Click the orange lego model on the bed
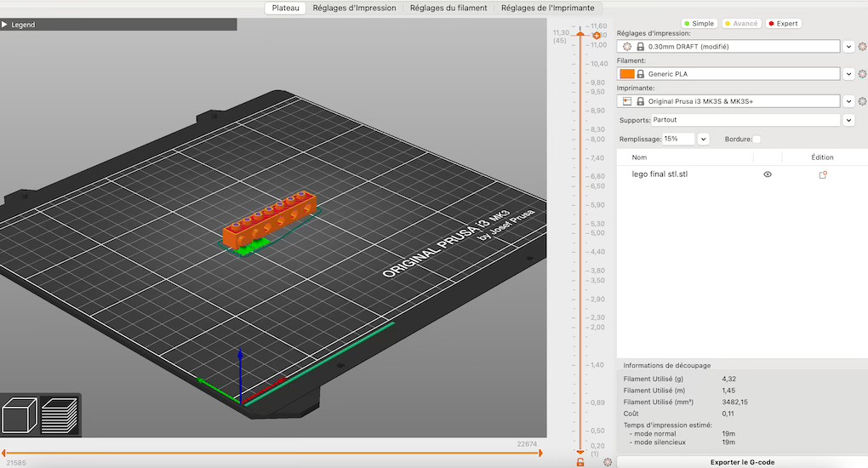Viewport: 868px width, 468px height. point(270,219)
